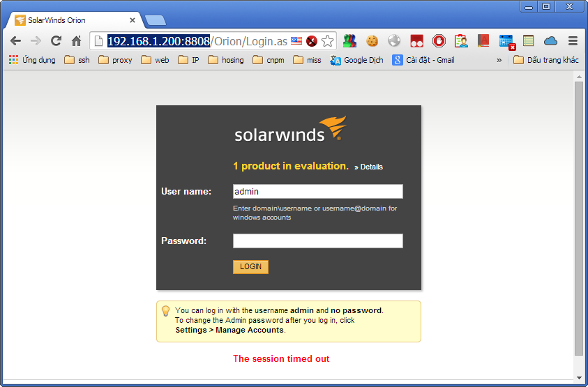Screen dimensions: 588x387
Task: Click the 'Enter domain\username' hint text
Action: click(x=315, y=213)
